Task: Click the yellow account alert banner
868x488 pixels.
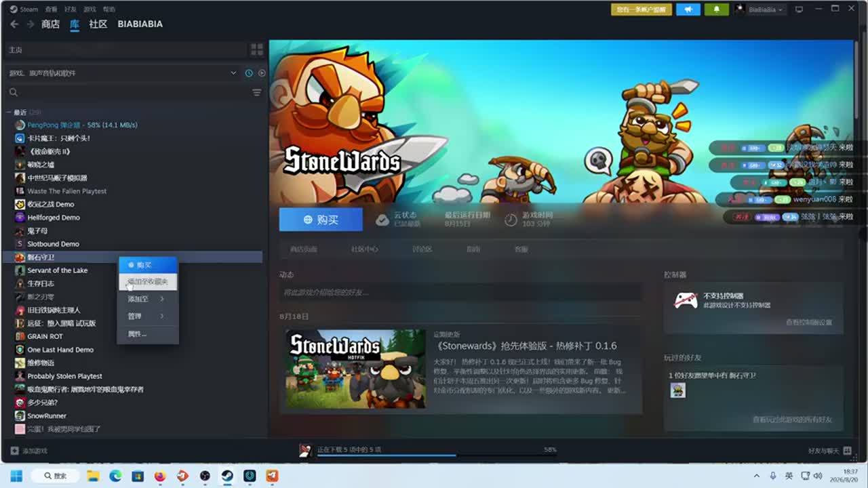Action: 641,9
